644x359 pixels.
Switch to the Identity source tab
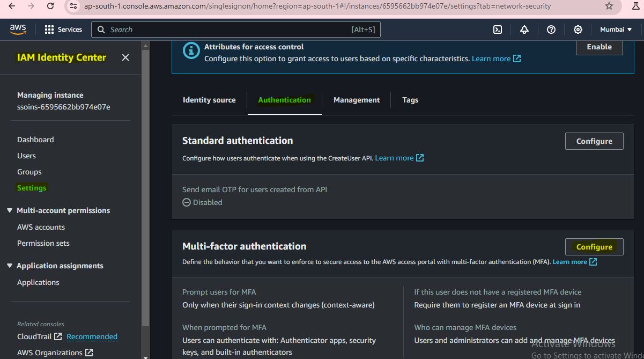coord(209,100)
